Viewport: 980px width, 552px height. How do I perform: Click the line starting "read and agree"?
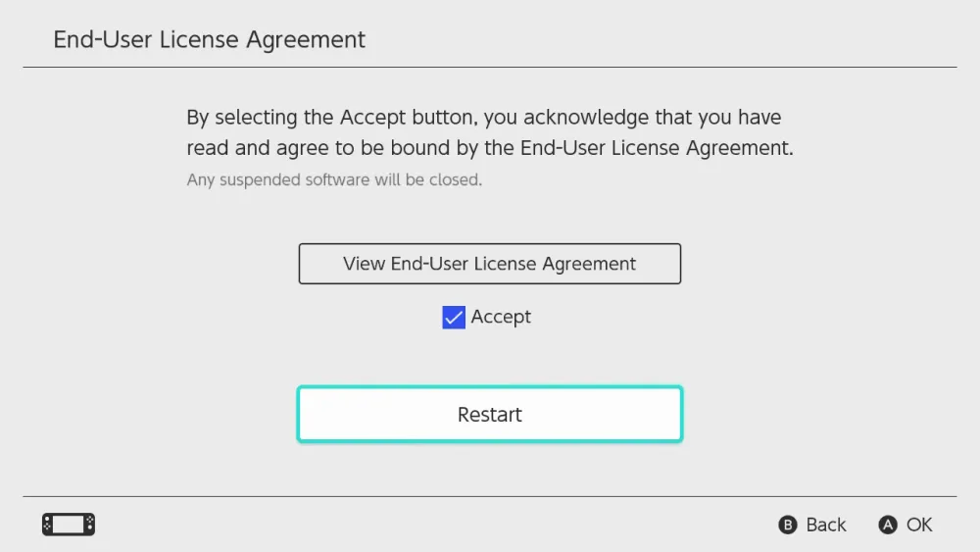click(x=489, y=149)
